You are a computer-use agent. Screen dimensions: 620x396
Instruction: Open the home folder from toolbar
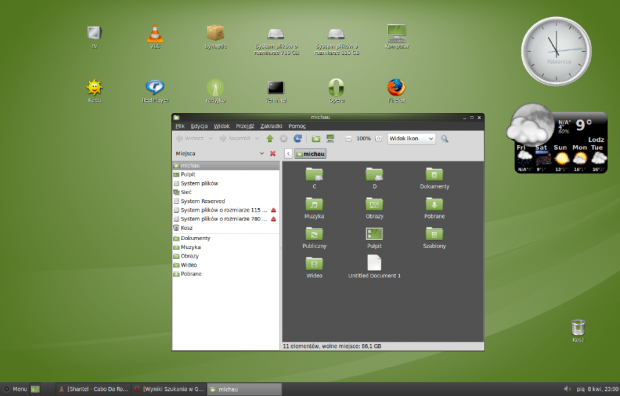pyautogui.click(x=316, y=138)
